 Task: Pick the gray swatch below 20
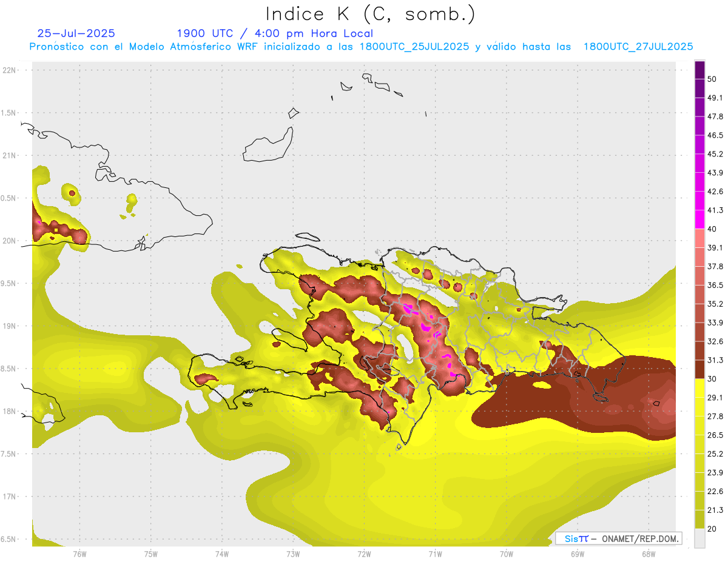(699, 538)
